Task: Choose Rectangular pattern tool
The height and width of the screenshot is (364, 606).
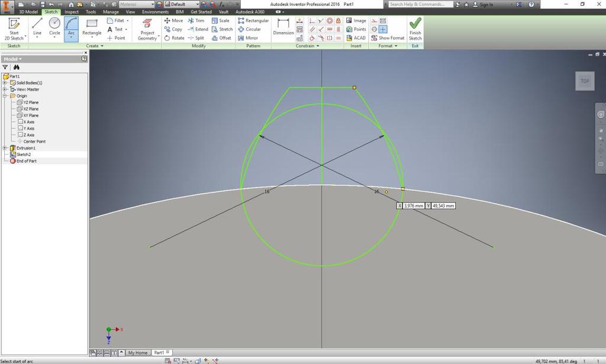Action: 253,21
